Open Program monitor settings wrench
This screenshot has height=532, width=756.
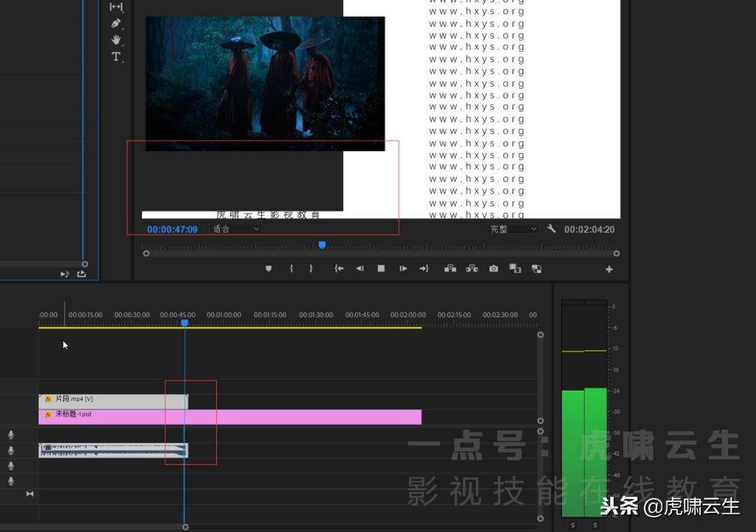pos(552,228)
